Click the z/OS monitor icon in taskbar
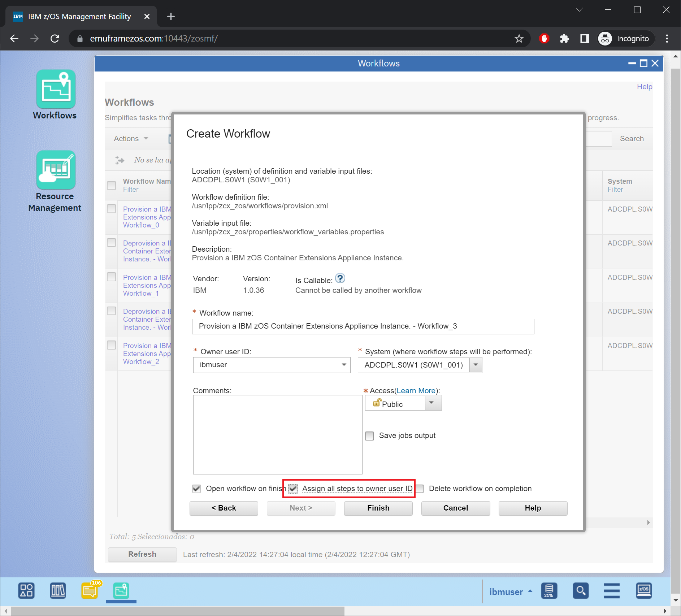Viewport: 681px width, 616px height. point(644,591)
